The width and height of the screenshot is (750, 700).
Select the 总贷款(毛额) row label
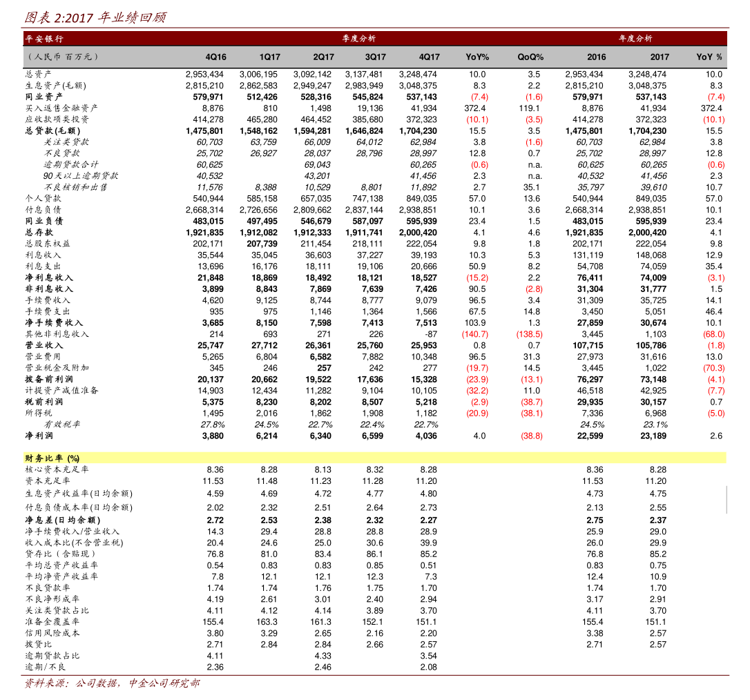point(52,130)
